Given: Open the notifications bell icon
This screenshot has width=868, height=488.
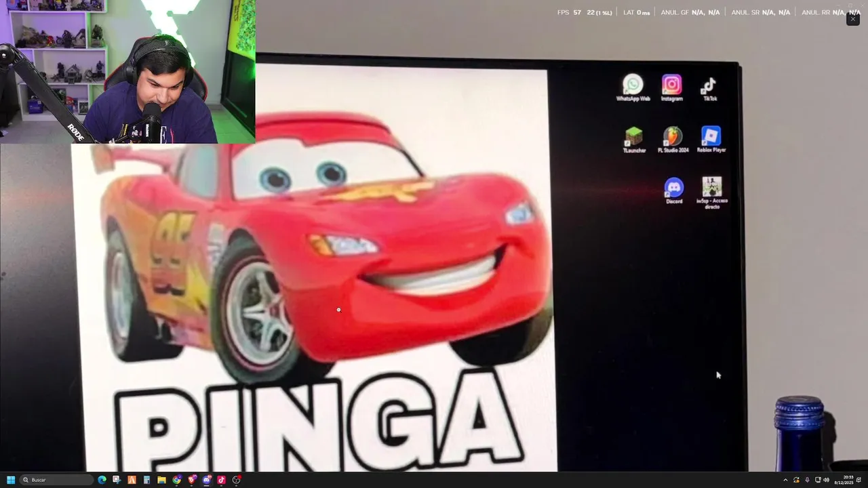Looking at the screenshot, I should coord(859,480).
